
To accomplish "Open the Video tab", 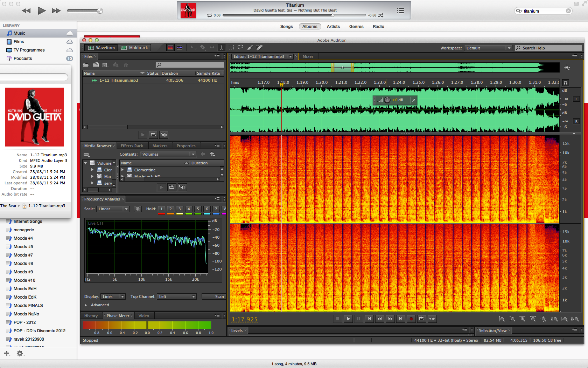I will coord(144,316).
